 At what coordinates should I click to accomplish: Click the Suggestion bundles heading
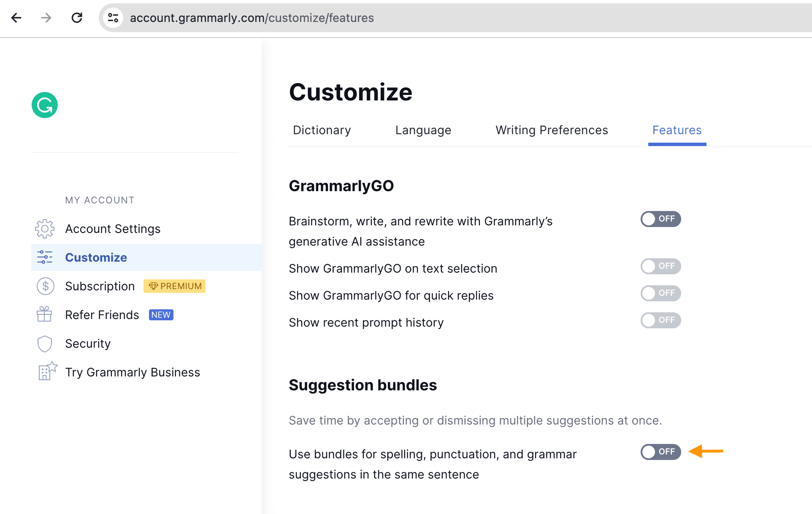[x=363, y=385]
